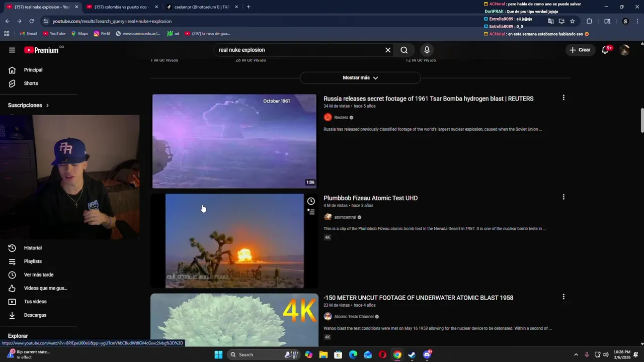
Task: Open the Perfil Instagram bookmark
Action: (102, 34)
